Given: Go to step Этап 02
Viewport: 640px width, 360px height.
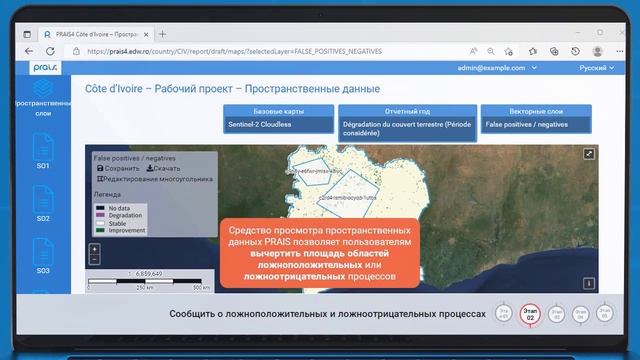Looking at the screenshot, I should coord(530,314).
